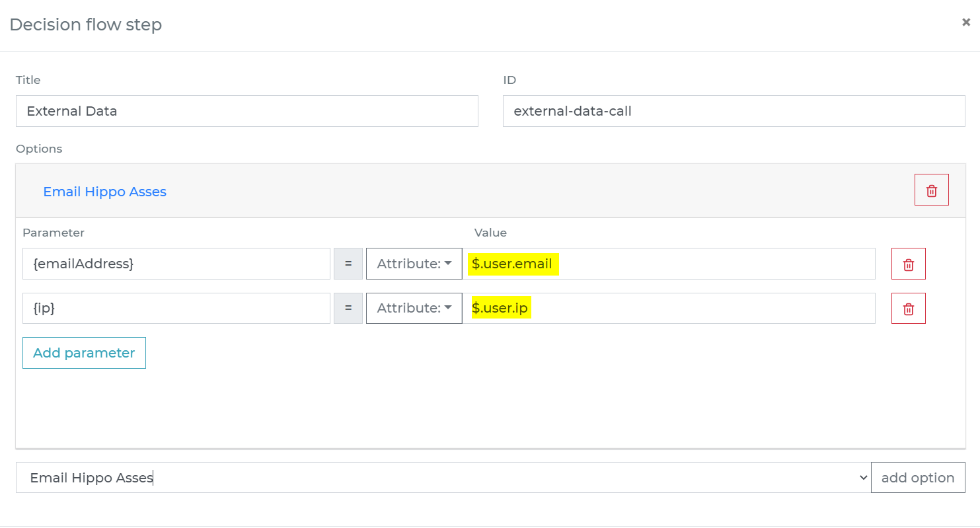Click the Parameter column header
The width and height of the screenshot is (980, 528).
point(54,233)
